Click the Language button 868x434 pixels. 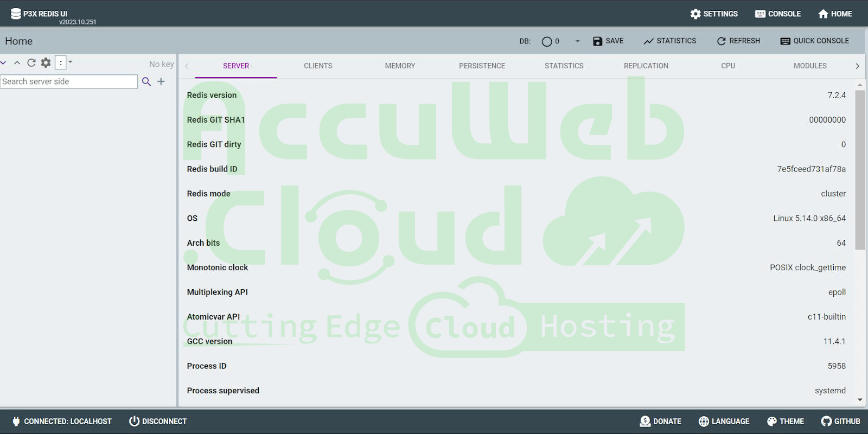click(724, 422)
